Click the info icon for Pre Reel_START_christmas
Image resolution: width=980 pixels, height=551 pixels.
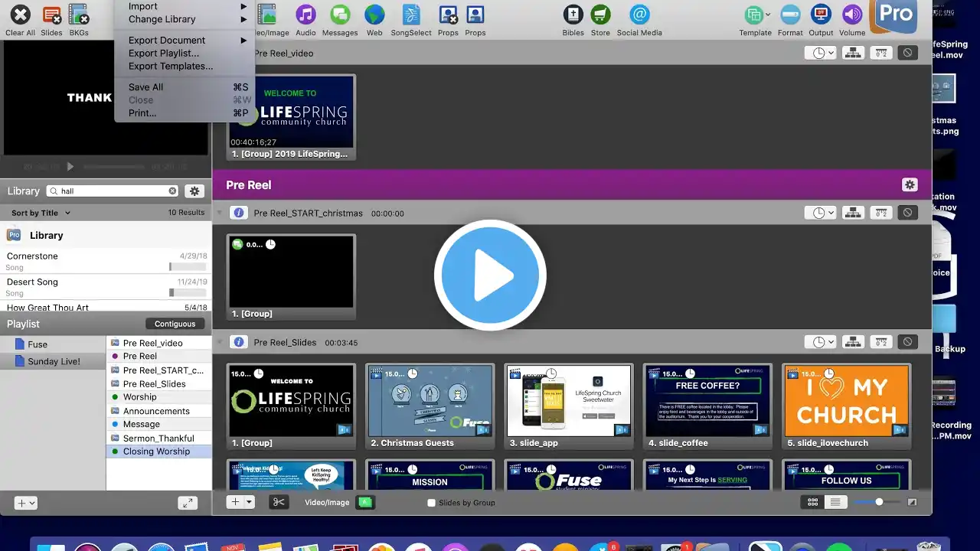pos(239,213)
